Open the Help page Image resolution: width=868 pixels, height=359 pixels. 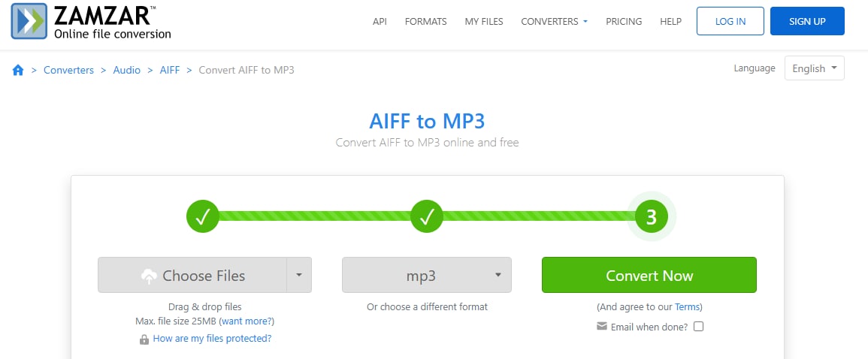671,22
